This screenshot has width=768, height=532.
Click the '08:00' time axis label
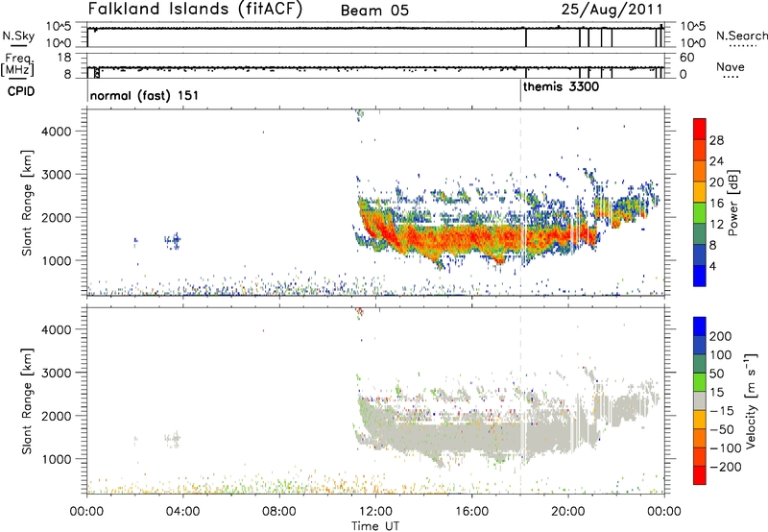click(279, 512)
